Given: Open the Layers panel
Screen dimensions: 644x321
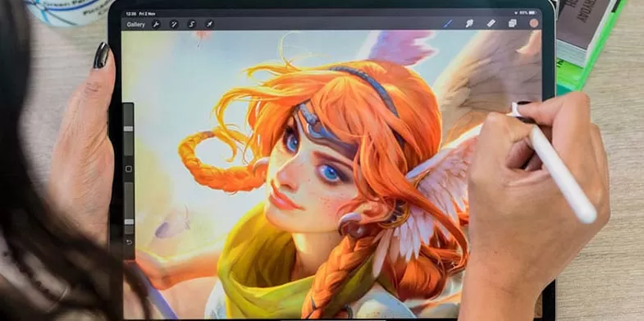Looking at the screenshot, I should coord(512,24).
